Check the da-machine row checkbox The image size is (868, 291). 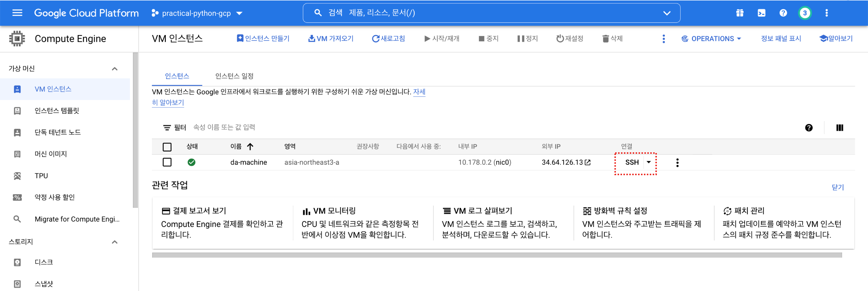click(167, 162)
